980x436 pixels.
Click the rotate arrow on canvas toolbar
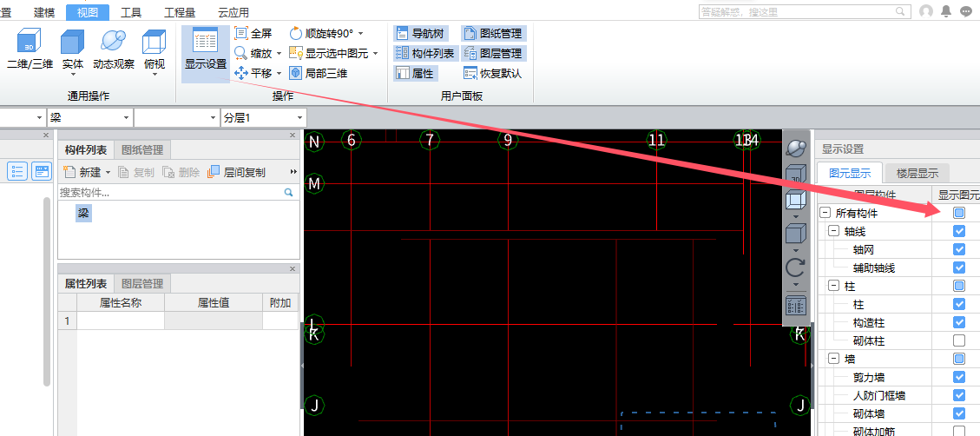[x=795, y=268]
